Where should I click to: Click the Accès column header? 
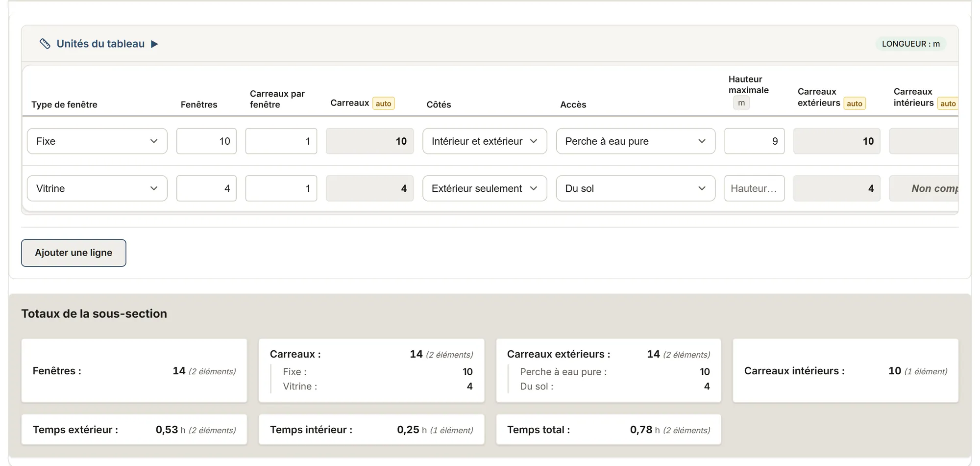point(573,104)
